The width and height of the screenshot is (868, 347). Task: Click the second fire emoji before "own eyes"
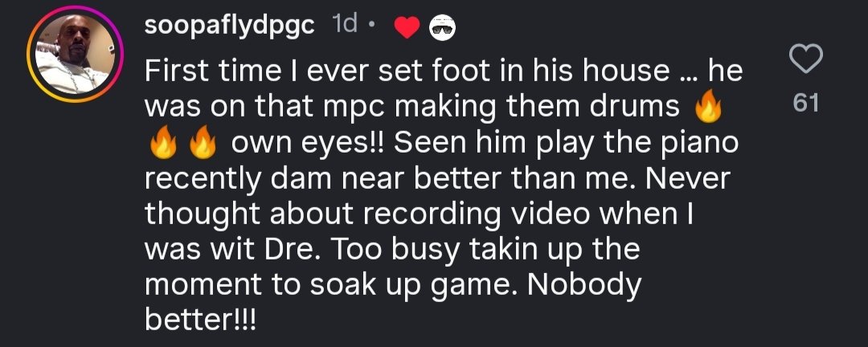coord(201,145)
